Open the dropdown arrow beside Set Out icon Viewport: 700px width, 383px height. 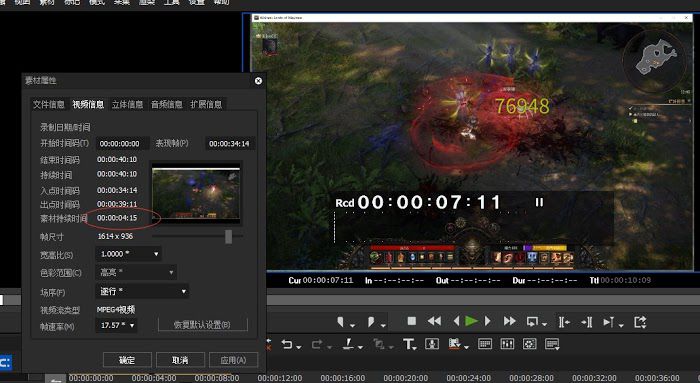(383, 325)
